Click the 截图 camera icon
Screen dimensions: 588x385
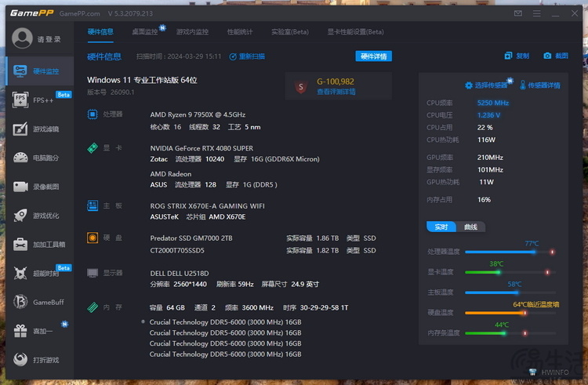point(547,56)
